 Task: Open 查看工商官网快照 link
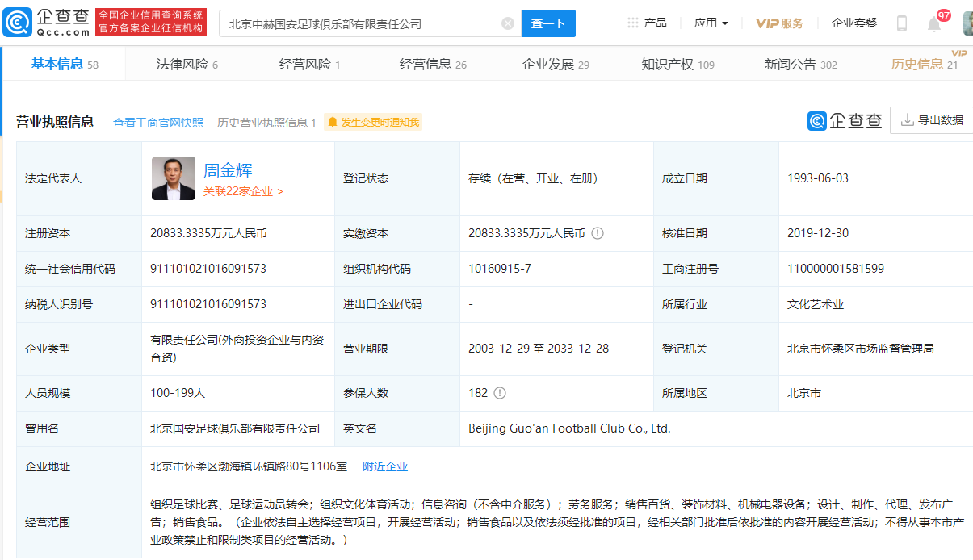[158, 123]
